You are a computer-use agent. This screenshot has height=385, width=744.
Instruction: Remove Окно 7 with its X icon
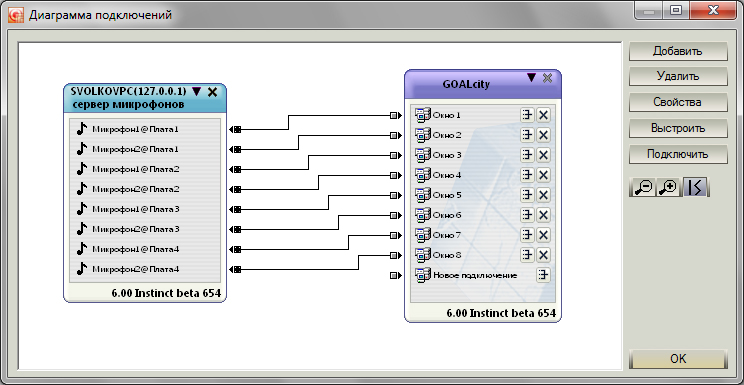543,235
